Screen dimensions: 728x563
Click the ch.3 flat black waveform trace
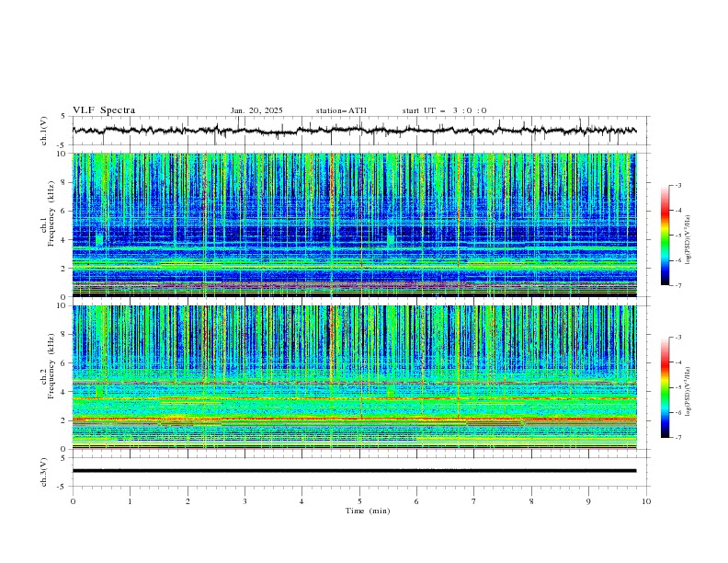[354, 471]
